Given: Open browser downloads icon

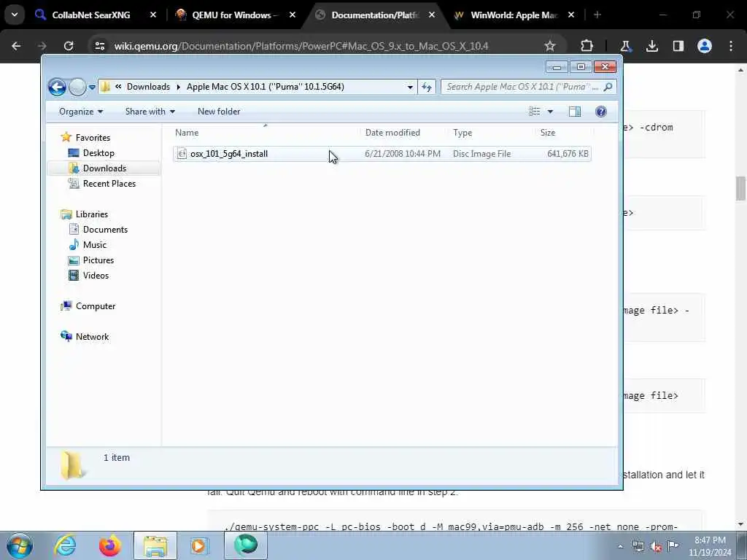Looking at the screenshot, I should pos(651,46).
